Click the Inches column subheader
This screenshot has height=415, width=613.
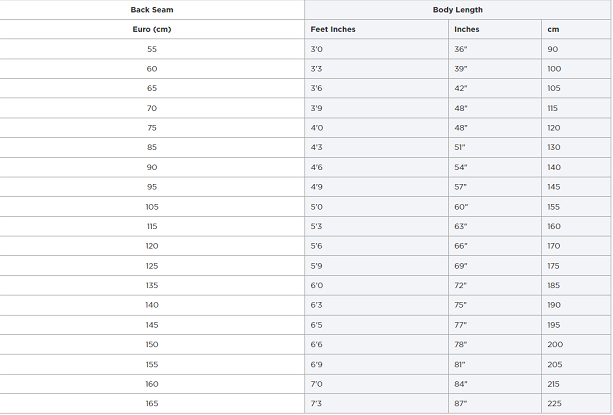(x=466, y=29)
